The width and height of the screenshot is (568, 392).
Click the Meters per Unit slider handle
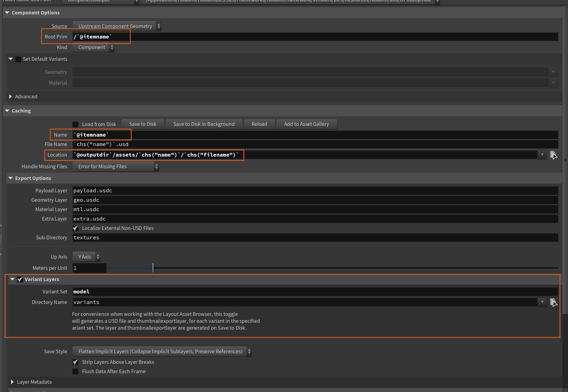(153, 268)
